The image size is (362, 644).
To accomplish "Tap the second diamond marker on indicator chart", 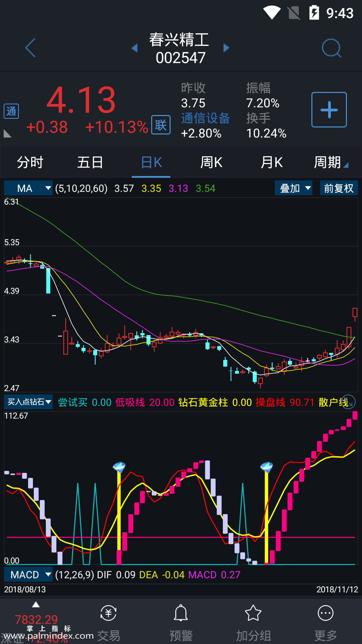I will click(x=267, y=467).
